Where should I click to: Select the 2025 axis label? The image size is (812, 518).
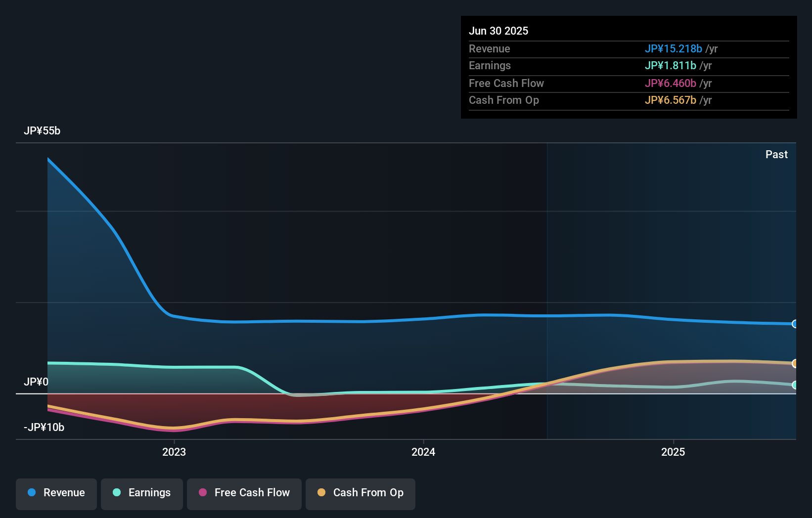[673, 452]
